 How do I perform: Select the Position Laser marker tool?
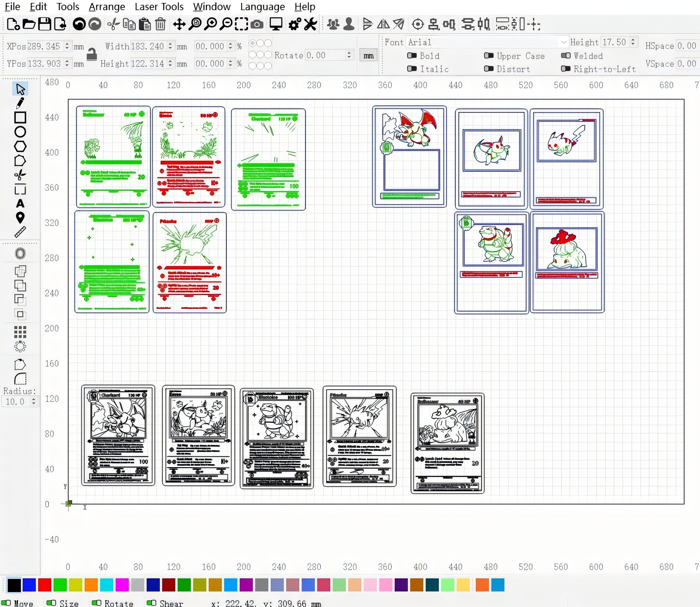click(20, 218)
